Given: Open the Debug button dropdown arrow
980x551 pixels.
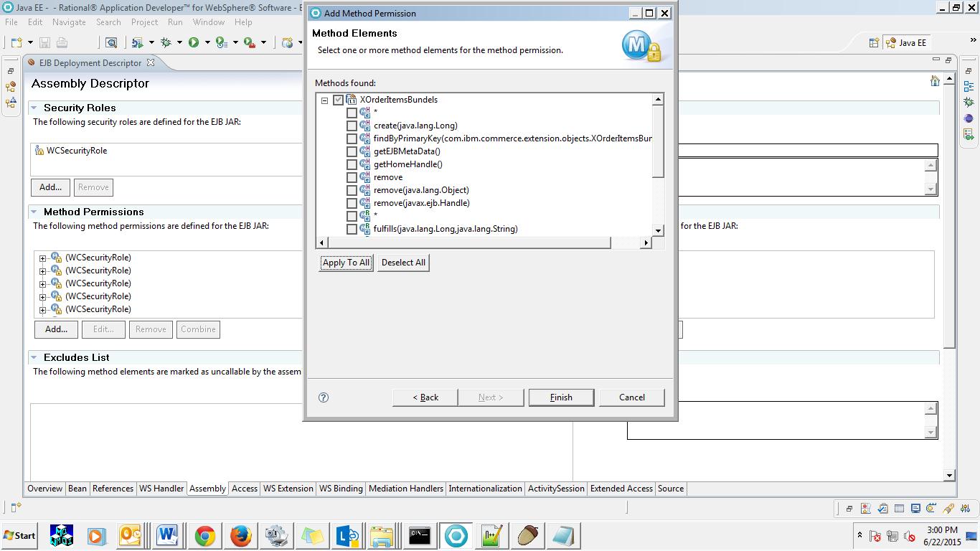Looking at the screenshot, I should click(x=179, y=42).
